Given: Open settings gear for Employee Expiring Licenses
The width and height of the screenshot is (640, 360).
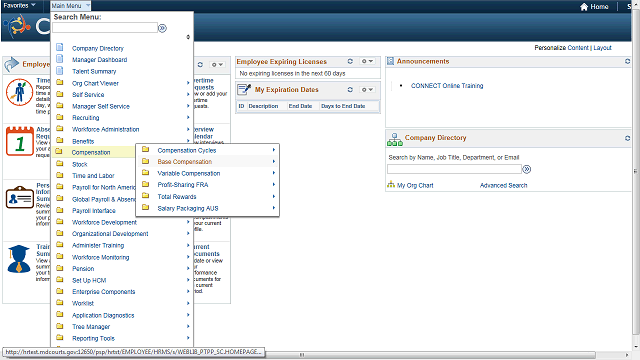Looking at the screenshot, I should pyautogui.click(x=367, y=61).
